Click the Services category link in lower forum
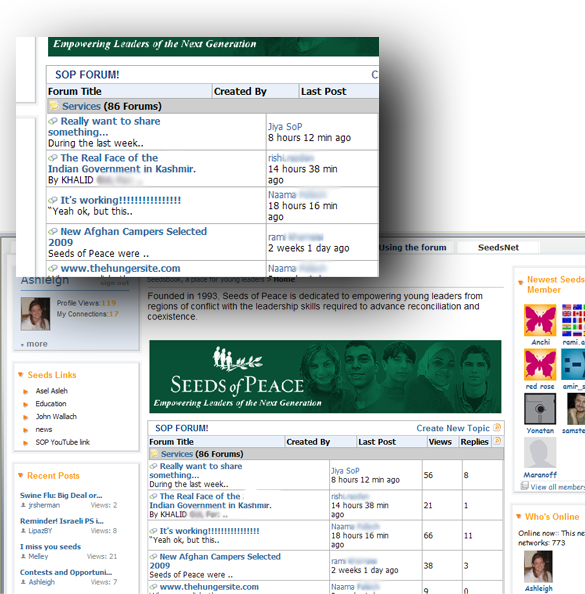Viewport: 585px width, 594px height. [x=177, y=454]
